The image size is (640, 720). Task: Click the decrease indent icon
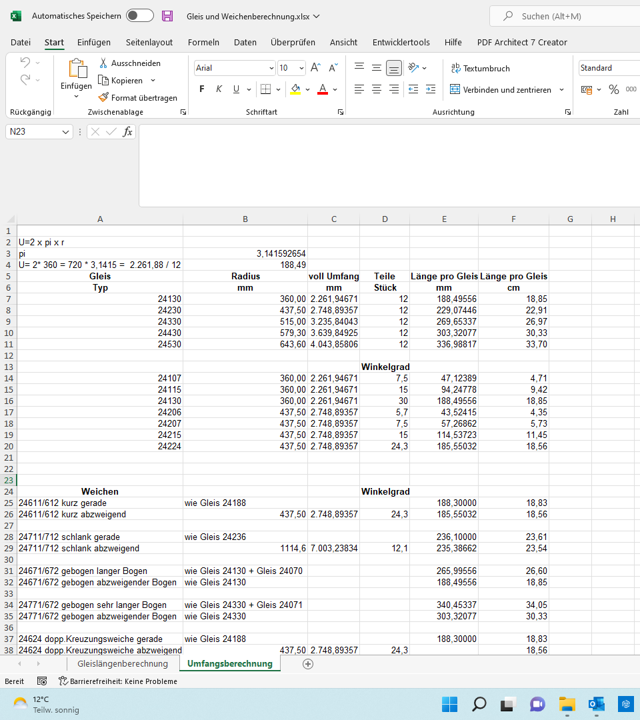[413, 89]
